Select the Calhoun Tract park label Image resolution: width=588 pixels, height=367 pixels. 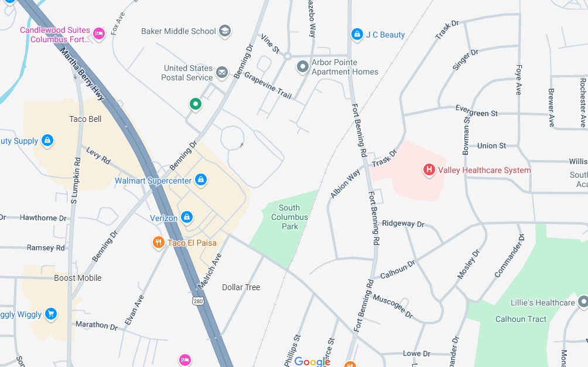point(521,319)
